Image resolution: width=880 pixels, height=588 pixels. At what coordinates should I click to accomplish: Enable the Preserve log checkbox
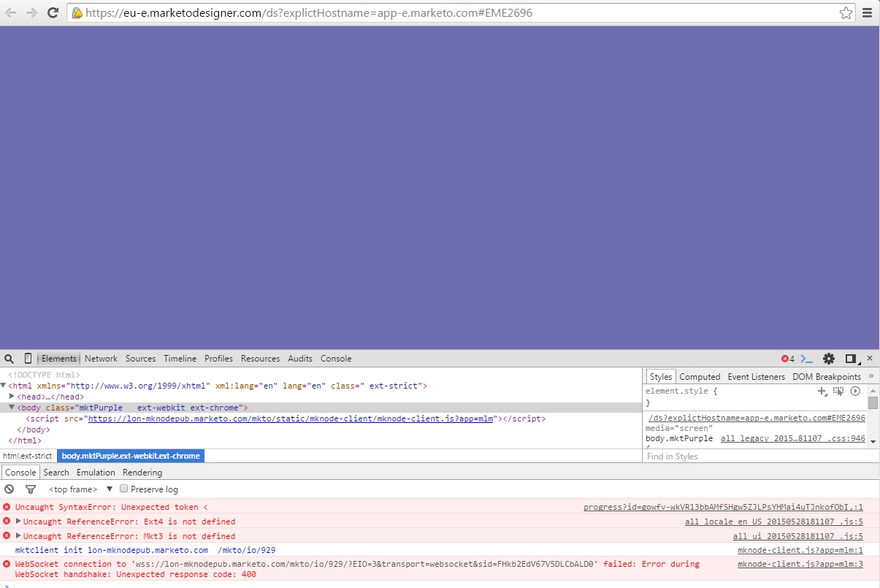point(124,489)
